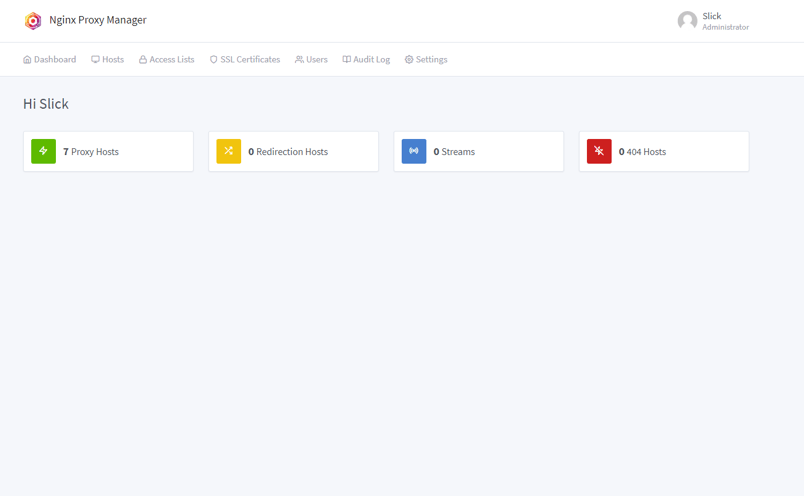Image resolution: width=804 pixels, height=496 pixels.
Task: Click the people icon beside Users
Action: (299, 59)
